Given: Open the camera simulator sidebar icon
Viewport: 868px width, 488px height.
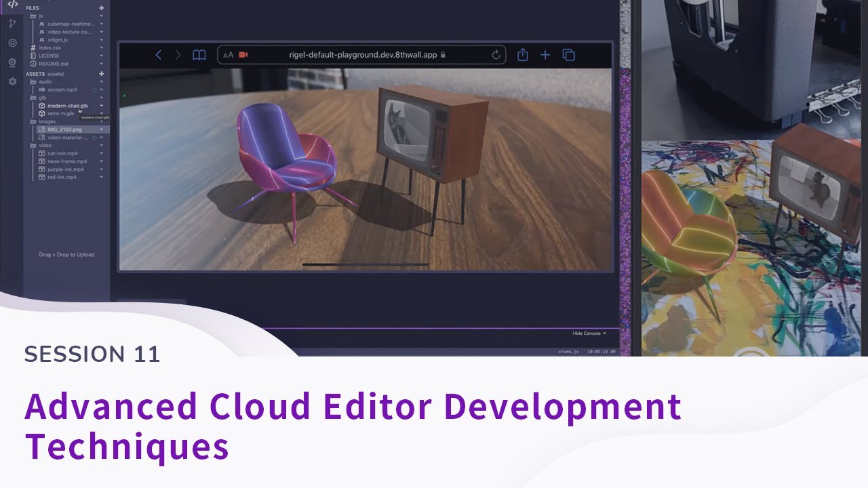Looking at the screenshot, I should click(x=12, y=63).
